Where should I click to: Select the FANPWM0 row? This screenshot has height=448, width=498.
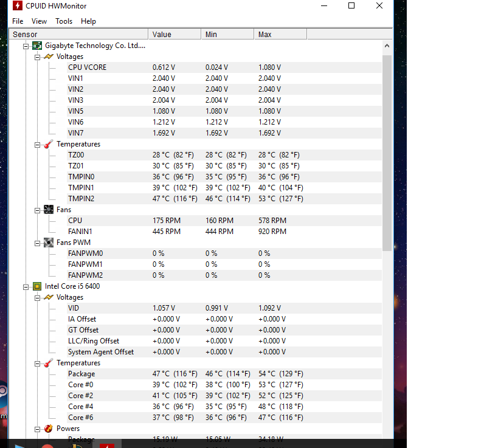pos(224,253)
